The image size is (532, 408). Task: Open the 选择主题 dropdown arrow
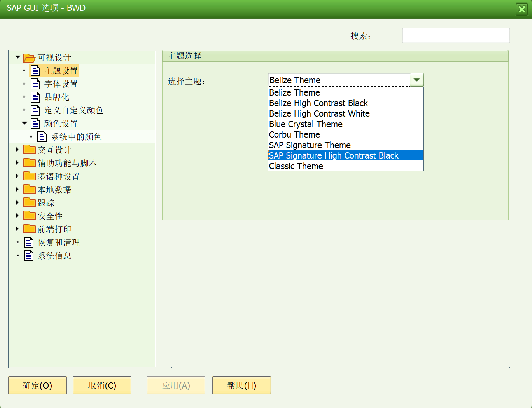(416, 80)
